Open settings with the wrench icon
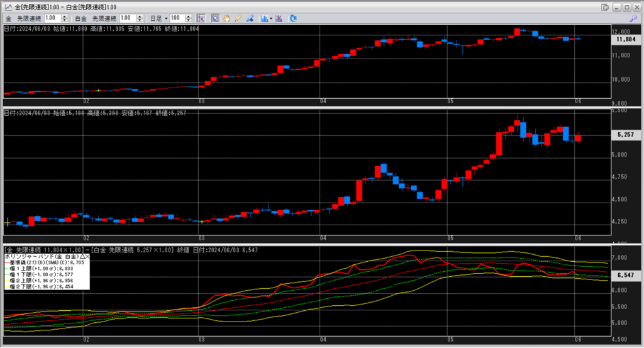Viewport: 644px width, 348px height. 633,19
